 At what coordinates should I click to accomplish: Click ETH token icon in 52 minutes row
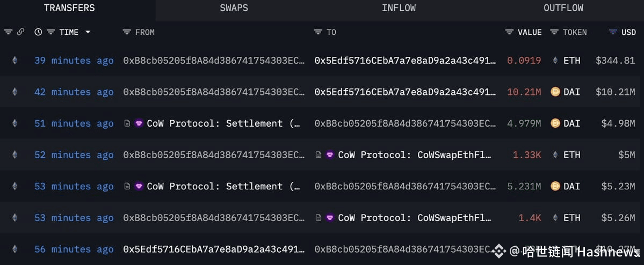(555, 155)
